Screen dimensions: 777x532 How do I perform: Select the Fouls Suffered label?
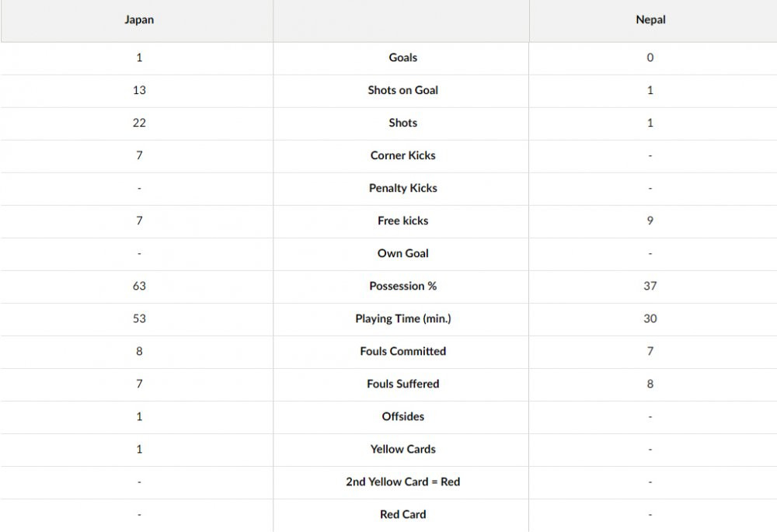tap(402, 384)
